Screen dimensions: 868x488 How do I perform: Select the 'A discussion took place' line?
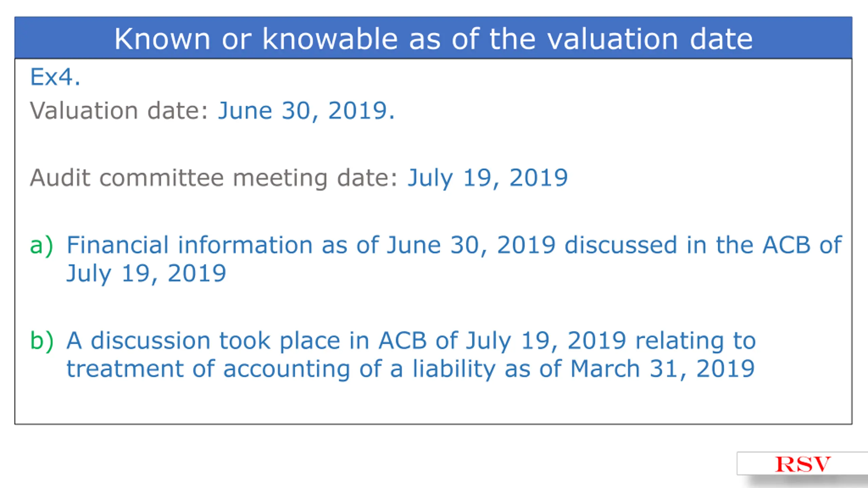click(x=411, y=341)
